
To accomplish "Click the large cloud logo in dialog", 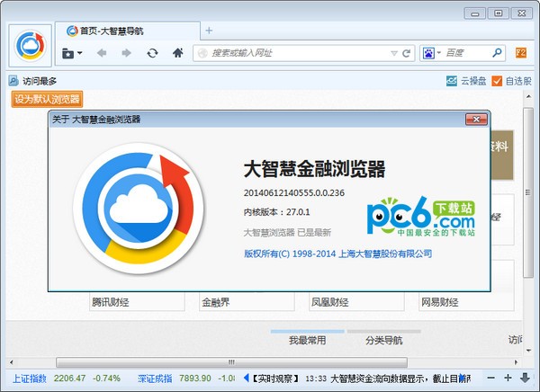I will coord(139,209).
